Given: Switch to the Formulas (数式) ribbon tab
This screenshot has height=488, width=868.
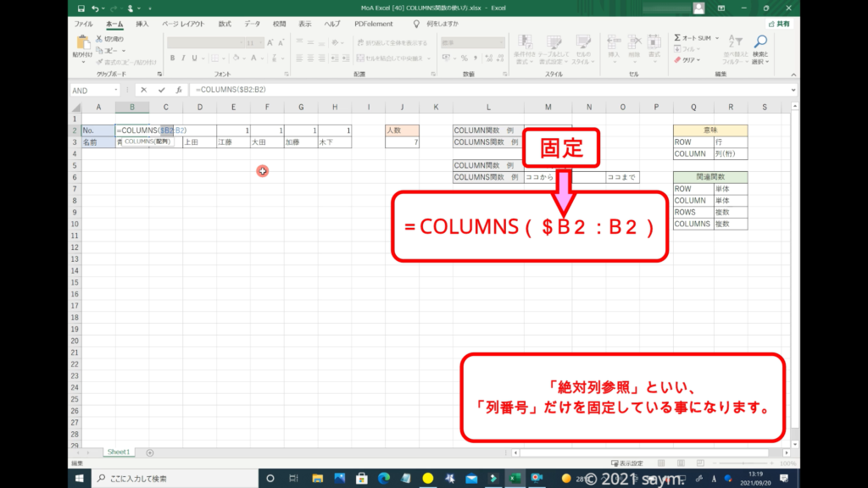Looking at the screenshot, I should click(225, 25).
